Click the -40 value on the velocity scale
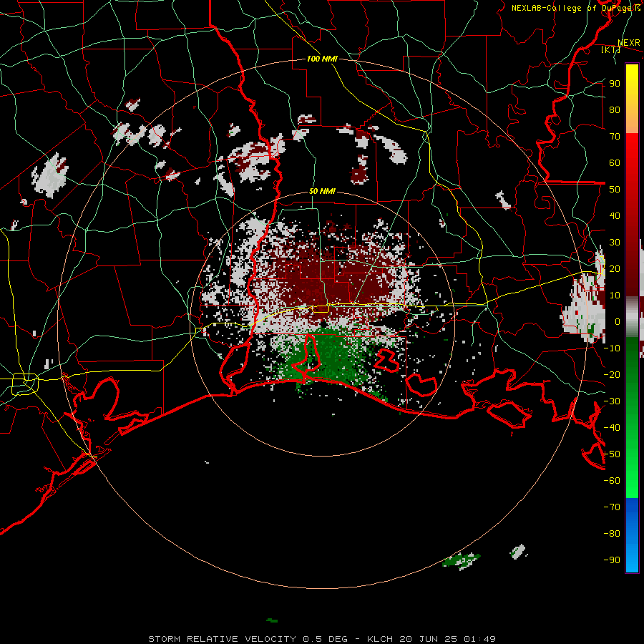Screen dimensions: 644x644 (x=612, y=428)
